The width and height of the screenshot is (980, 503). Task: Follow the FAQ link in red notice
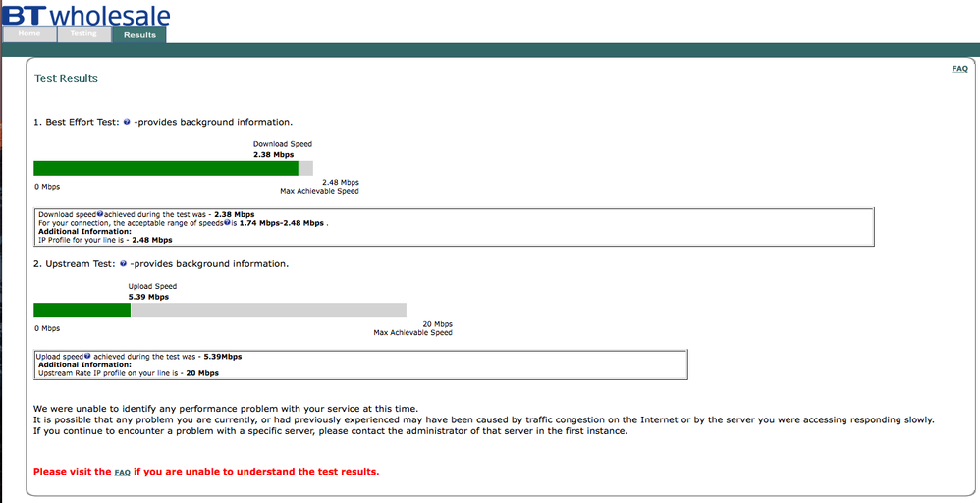[122, 473]
